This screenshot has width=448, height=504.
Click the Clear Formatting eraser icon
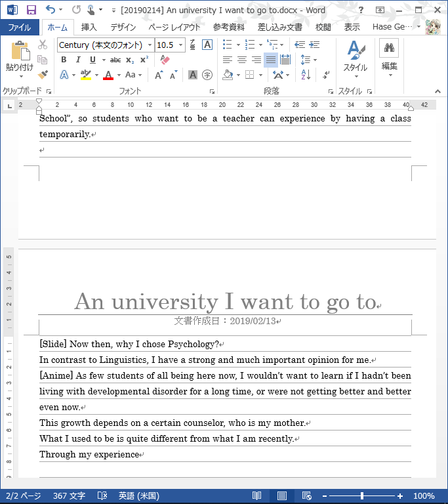point(165,60)
